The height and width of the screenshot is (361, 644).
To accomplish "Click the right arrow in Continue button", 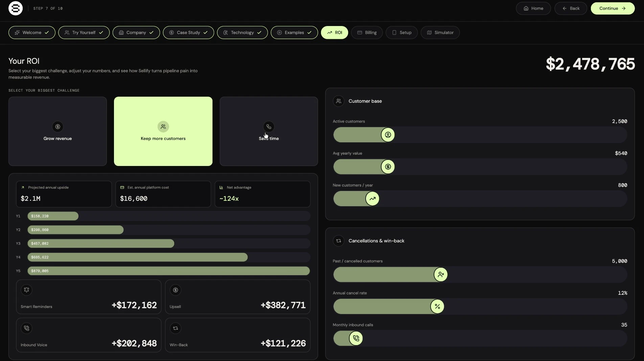I will 624,8.
